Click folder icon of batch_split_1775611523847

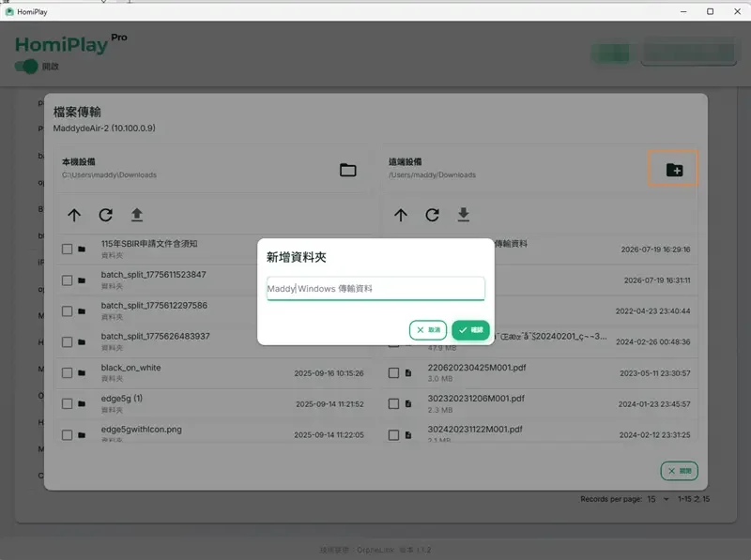(82, 280)
